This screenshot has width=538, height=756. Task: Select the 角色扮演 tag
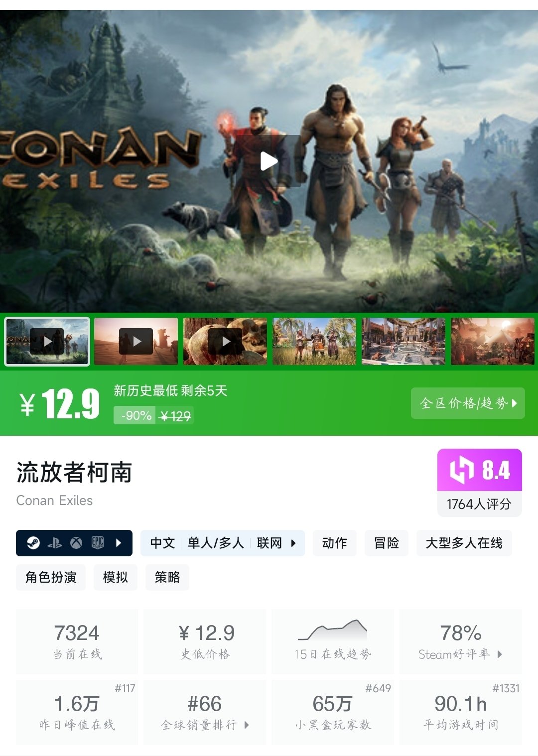[x=51, y=577]
